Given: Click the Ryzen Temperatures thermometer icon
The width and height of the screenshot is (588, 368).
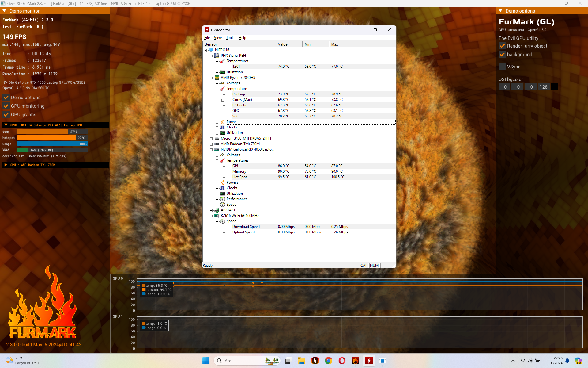Looking at the screenshot, I should point(223,89).
